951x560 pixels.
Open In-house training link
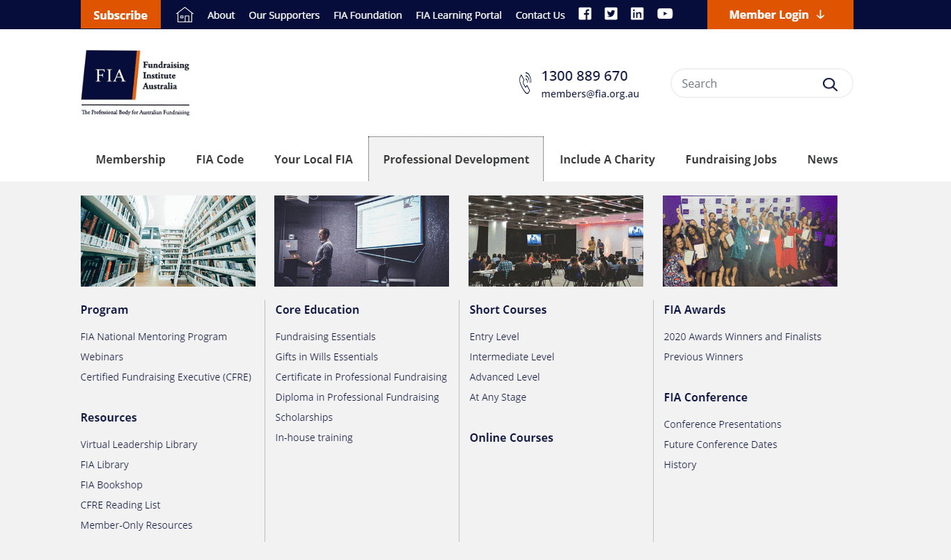pos(314,438)
